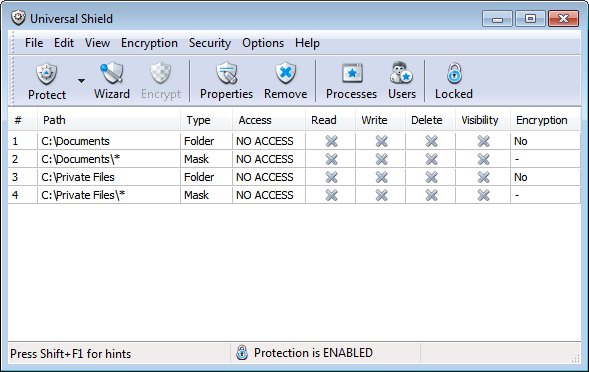This screenshot has width=589, height=372.
Task: Open the View menu
Action: 97,43
